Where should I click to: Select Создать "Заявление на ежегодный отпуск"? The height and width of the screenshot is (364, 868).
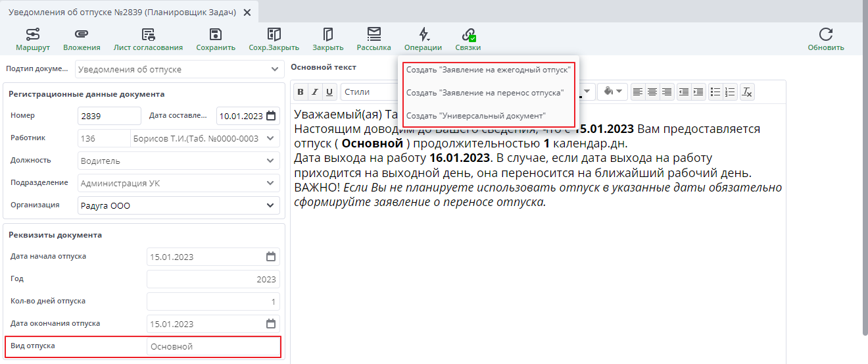pyautogui.click(x=488, y=69)
